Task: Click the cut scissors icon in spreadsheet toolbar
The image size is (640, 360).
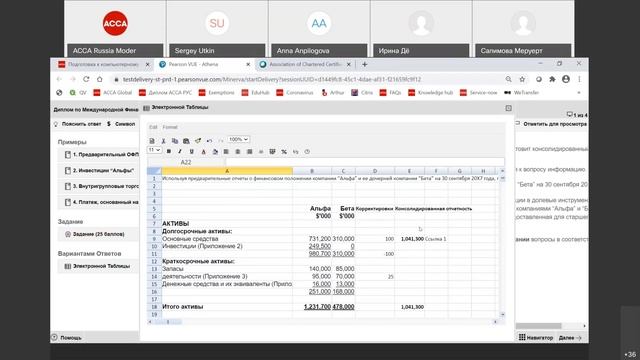Action: coord(163,141)
